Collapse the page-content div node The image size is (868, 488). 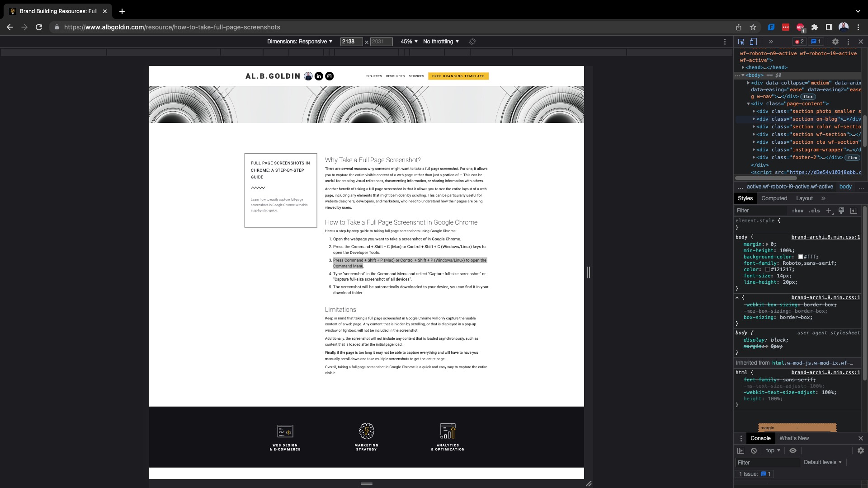(x=748, y=104)
